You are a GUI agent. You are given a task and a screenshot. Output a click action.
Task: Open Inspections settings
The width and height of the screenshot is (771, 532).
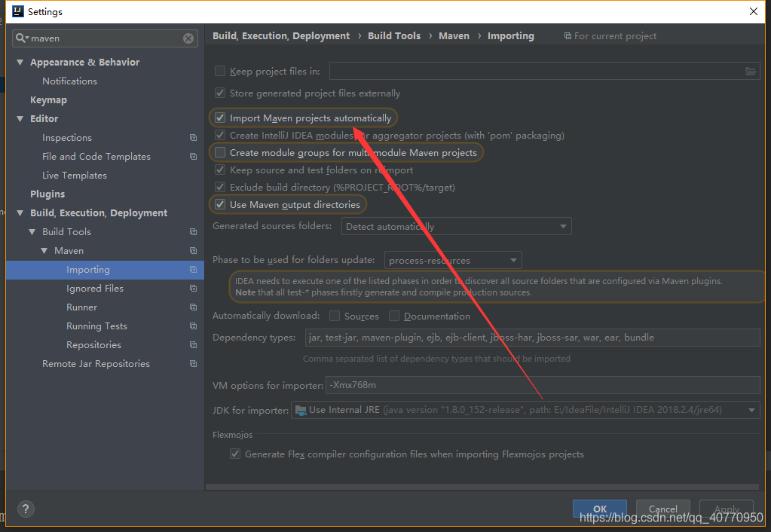[x=67, y=138]
